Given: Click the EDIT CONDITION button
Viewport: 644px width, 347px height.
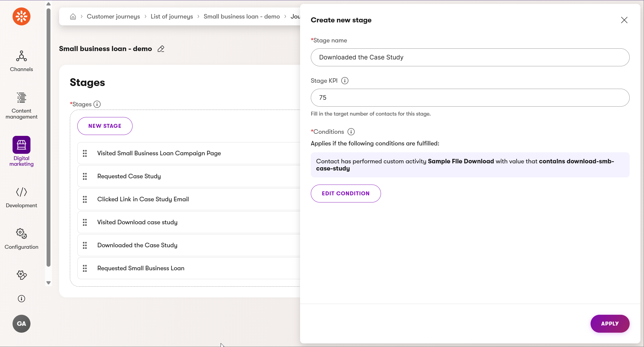Looking at the screenshot, I should pos(345,194).
